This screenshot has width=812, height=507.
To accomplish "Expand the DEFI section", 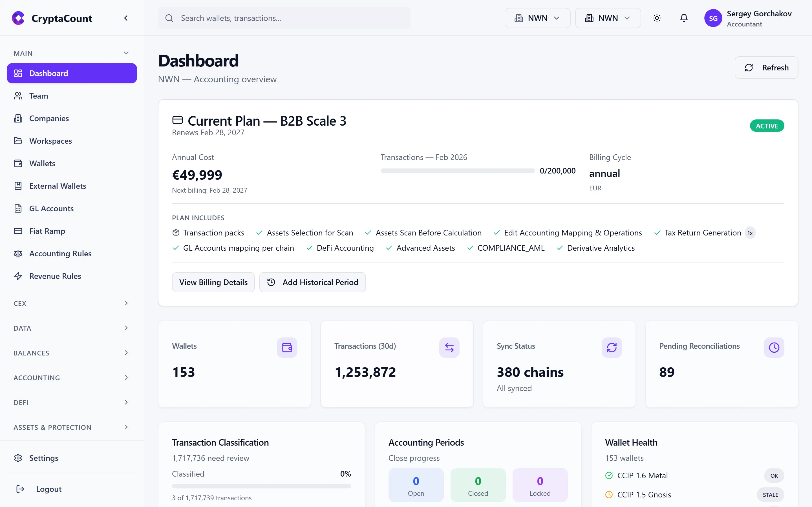I will point(71,402).
